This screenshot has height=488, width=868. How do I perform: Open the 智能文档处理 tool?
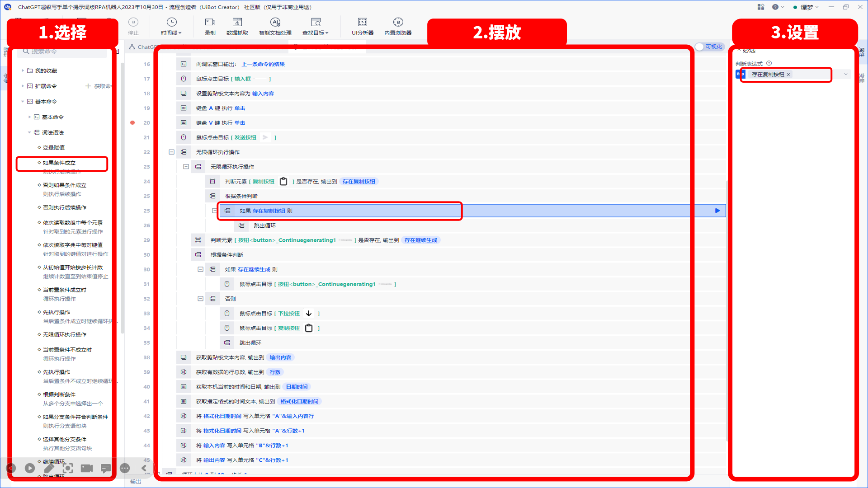tap(275, 26)
